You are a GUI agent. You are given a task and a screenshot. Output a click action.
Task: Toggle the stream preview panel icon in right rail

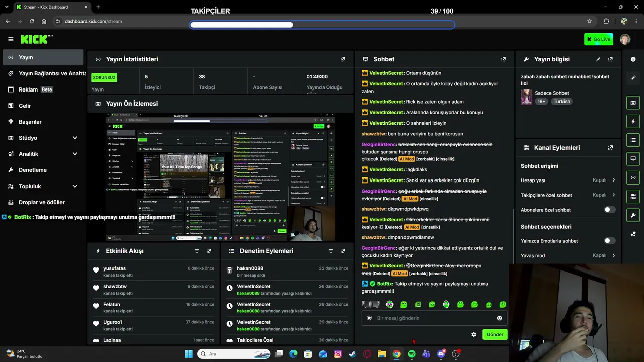(633, 103)
